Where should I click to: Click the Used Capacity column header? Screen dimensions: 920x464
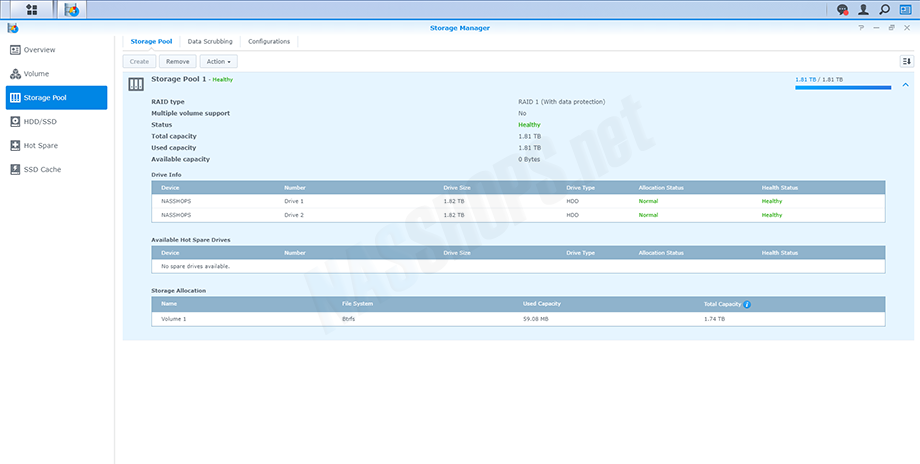(x=542, y=304)
